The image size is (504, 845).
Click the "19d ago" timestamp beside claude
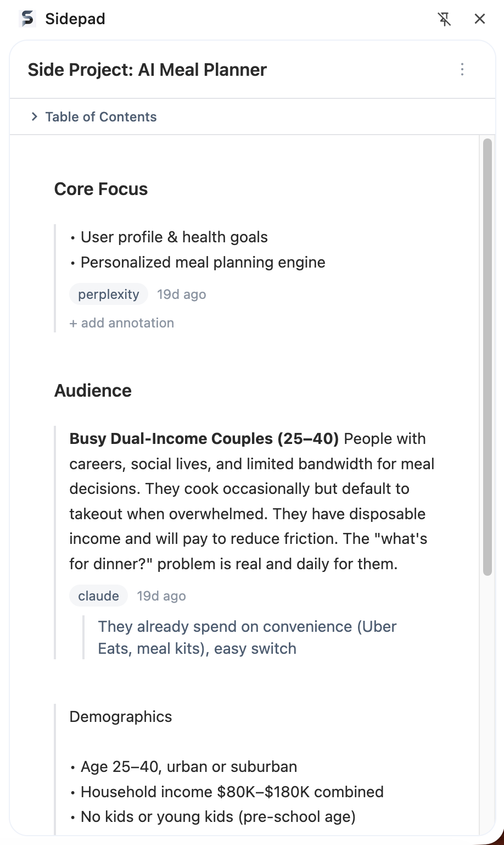(x=161, y=596)
